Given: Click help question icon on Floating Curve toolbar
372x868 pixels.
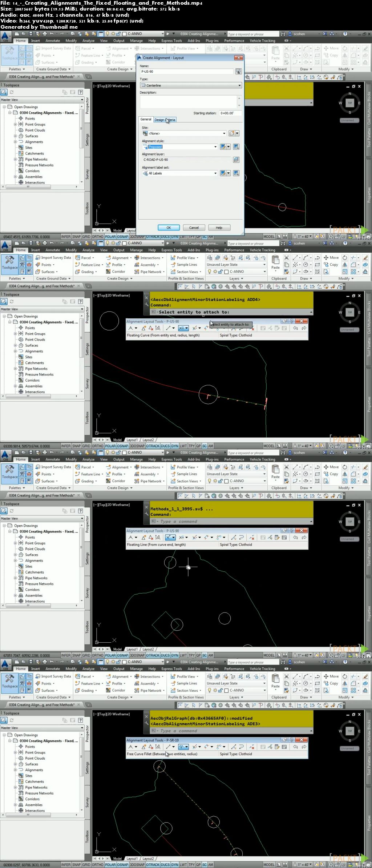Looking at the screenshot, I should click(x=292, y=321).
